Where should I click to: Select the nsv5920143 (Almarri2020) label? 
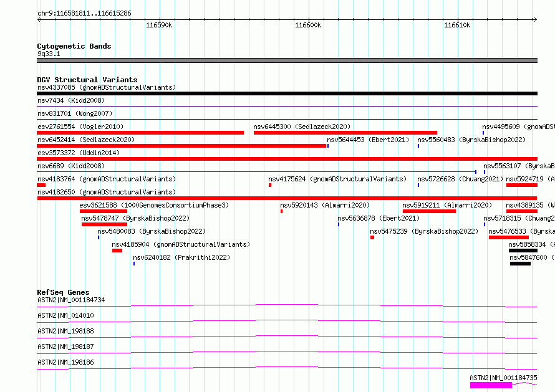coord(324,205)
